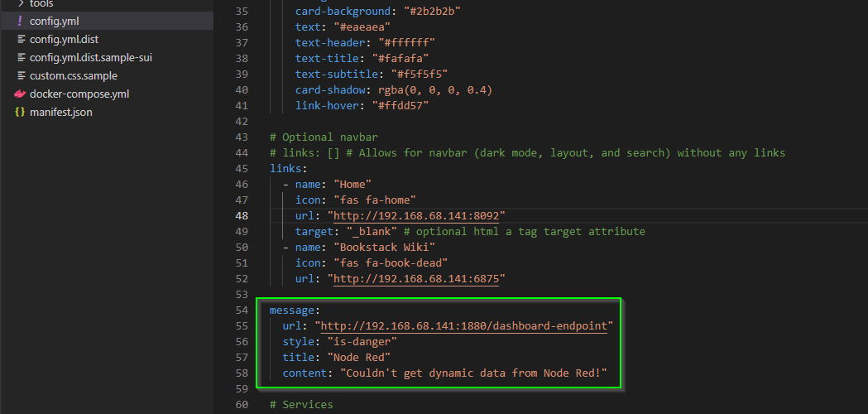Click the "fas fa-home" icon value

(375, 200)
